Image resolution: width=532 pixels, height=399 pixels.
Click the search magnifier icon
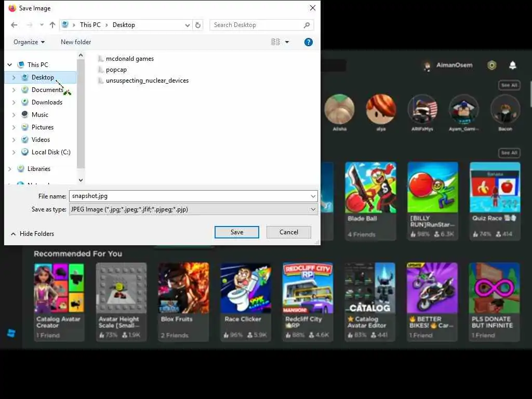307,25
